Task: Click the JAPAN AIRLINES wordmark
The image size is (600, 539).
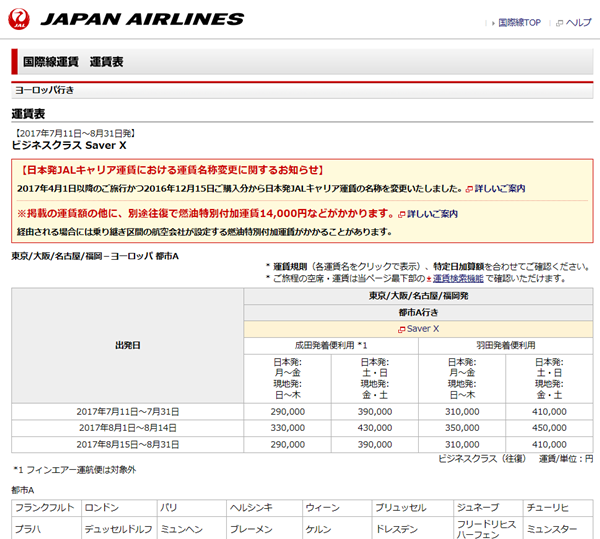Action: (x=142, y=19)
